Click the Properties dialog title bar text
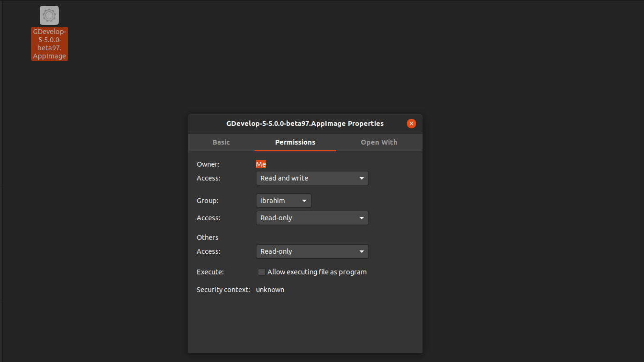The height and width of the screenshot is (362, 644). click(x=305, y=124)
